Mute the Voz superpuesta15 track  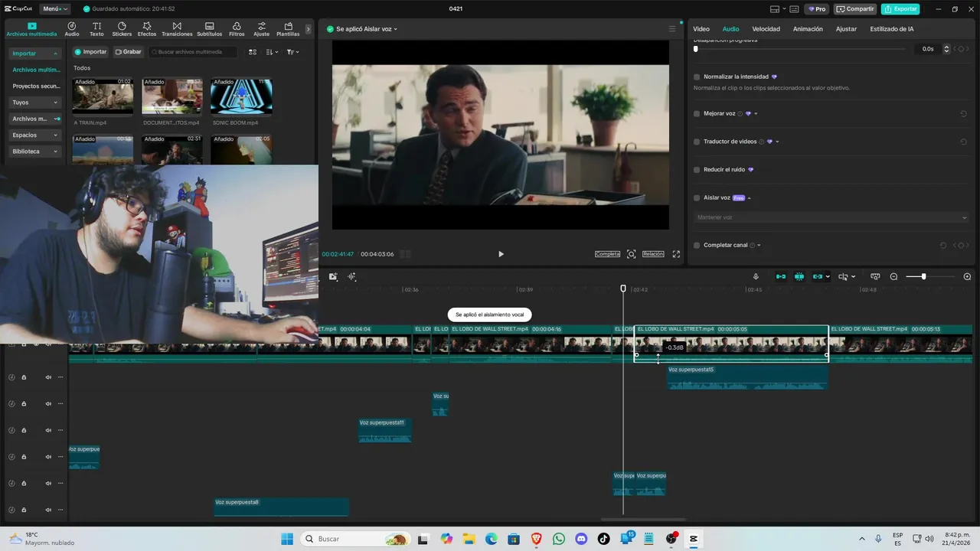click(48, 377)
